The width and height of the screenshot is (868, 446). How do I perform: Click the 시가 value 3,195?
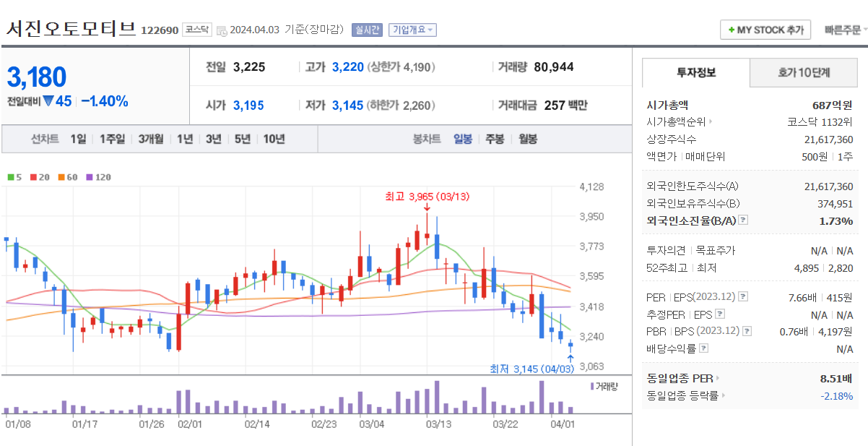pyautogui.click(x=248, y=106)
